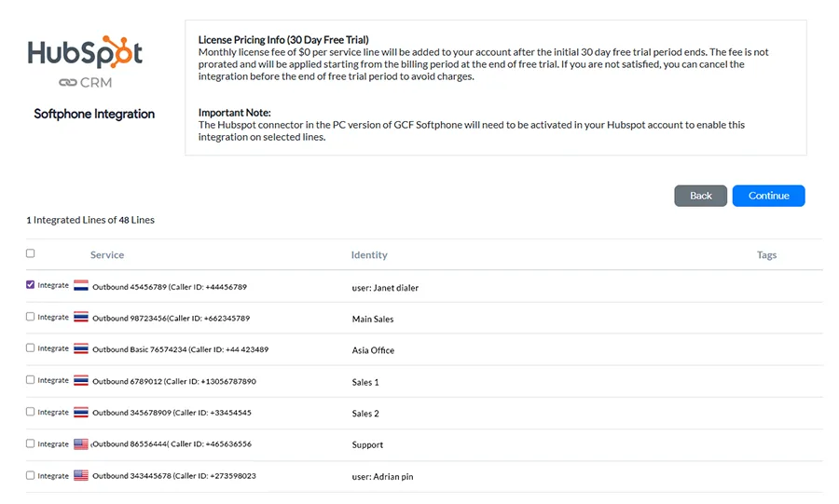
Task: Click the Service column header
Action: (x=107, y=255)
